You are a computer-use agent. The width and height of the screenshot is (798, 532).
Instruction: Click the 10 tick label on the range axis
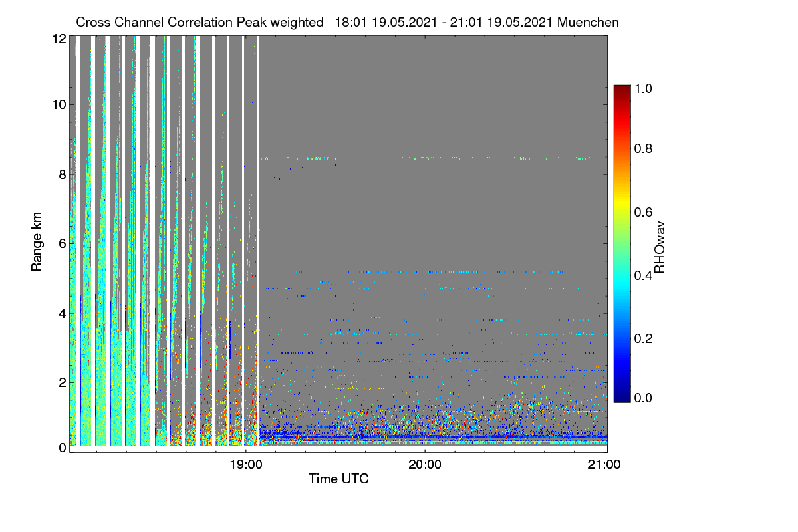tap(58, 104)
